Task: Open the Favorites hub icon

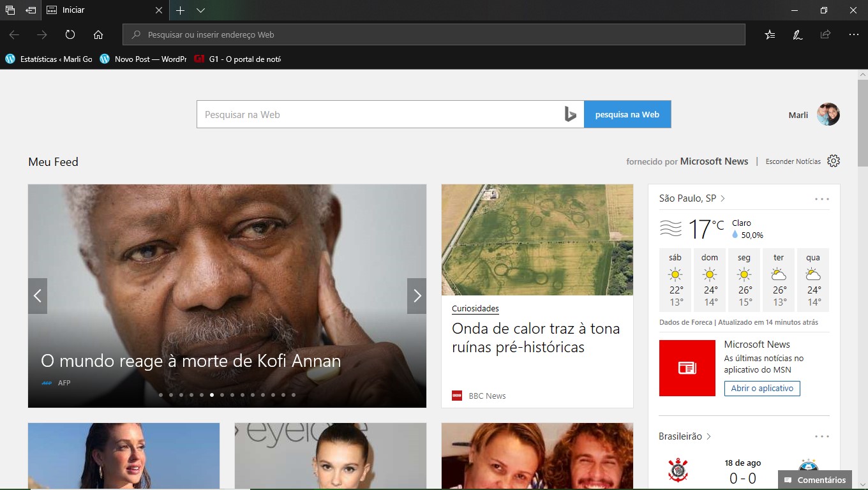Action: click(x=770, y=34)
